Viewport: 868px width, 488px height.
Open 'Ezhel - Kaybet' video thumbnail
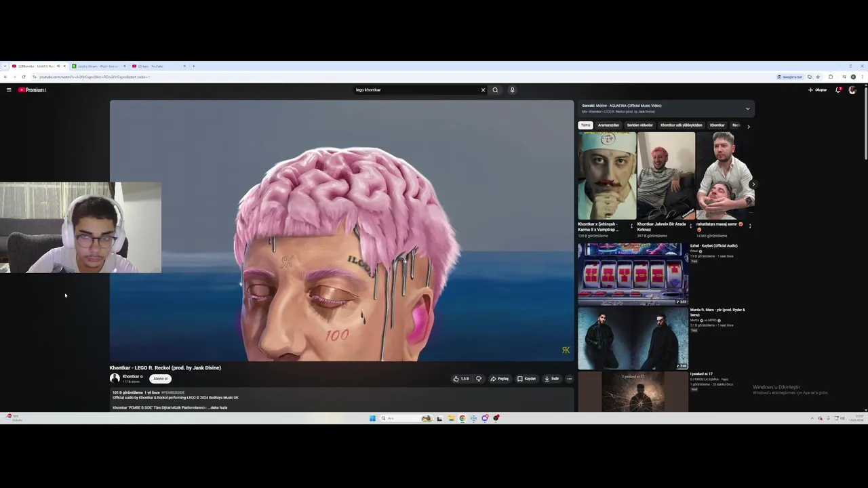tap(633, 274)
